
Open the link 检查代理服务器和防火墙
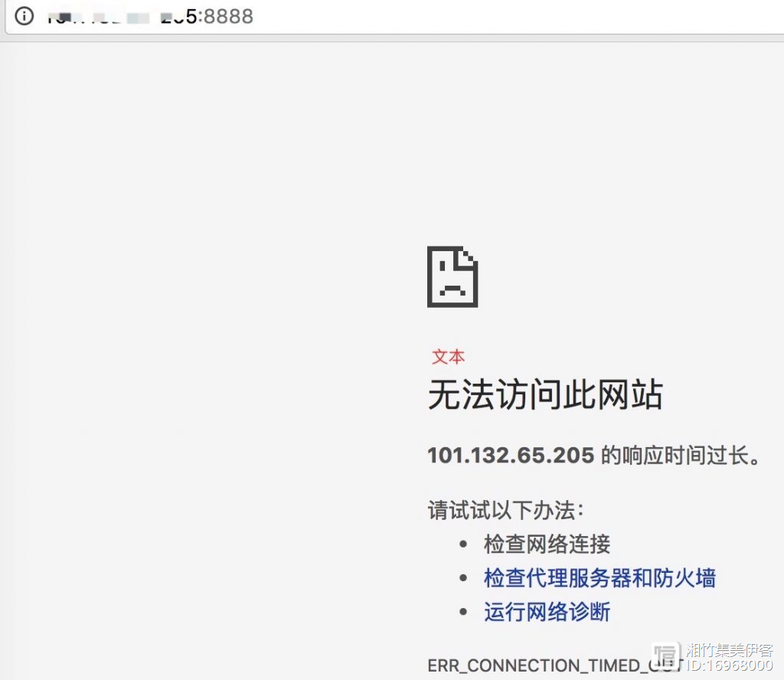click(x=600, y=578)
